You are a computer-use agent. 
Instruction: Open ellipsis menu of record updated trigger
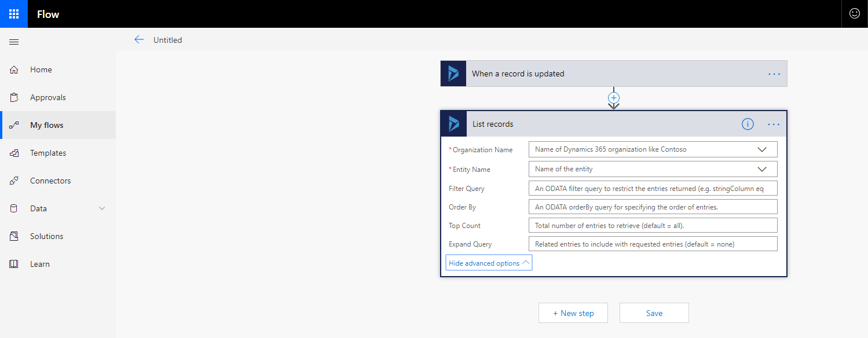coord(774,74)
